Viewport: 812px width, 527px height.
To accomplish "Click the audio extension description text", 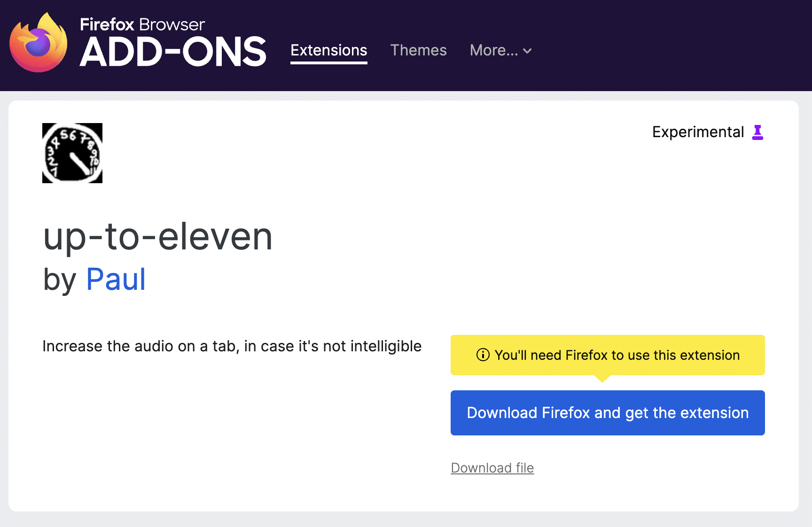I will (x=232, y=346).
